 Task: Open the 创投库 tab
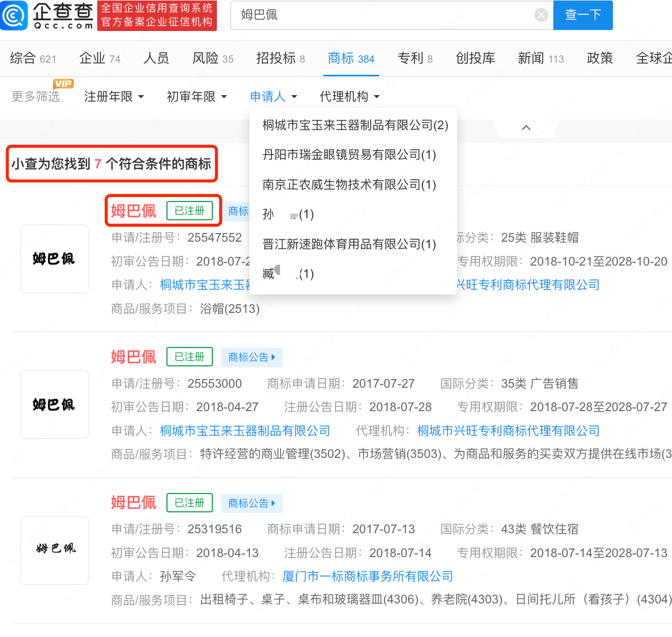point(475,59)
